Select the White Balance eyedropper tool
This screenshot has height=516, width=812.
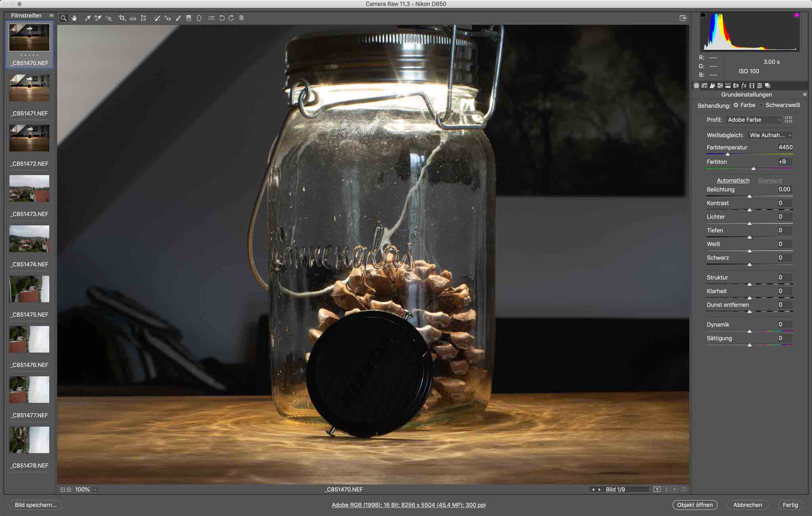tap(88, 18)
